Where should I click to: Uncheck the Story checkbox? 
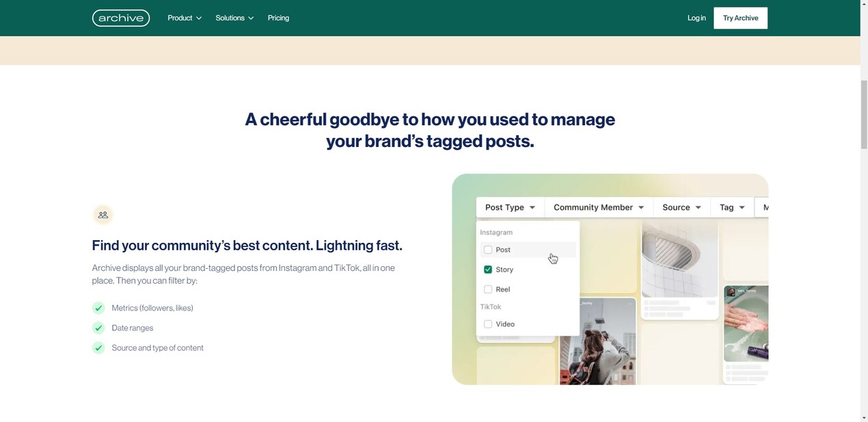pos(488,269)
